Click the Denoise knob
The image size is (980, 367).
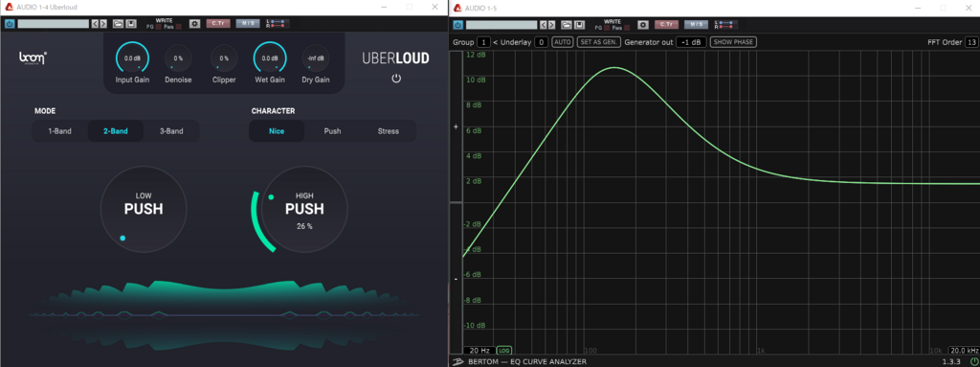[x=178, y=58]
